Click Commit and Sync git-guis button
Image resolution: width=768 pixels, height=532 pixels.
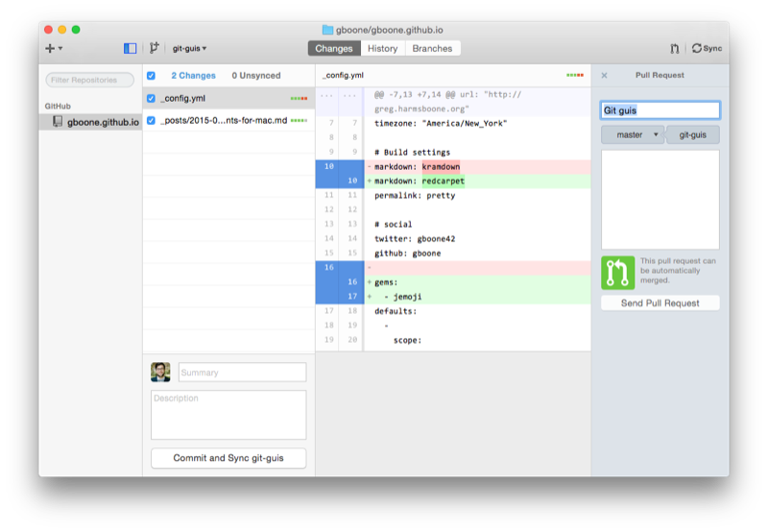pyautogui.click(x=228, y=458)
